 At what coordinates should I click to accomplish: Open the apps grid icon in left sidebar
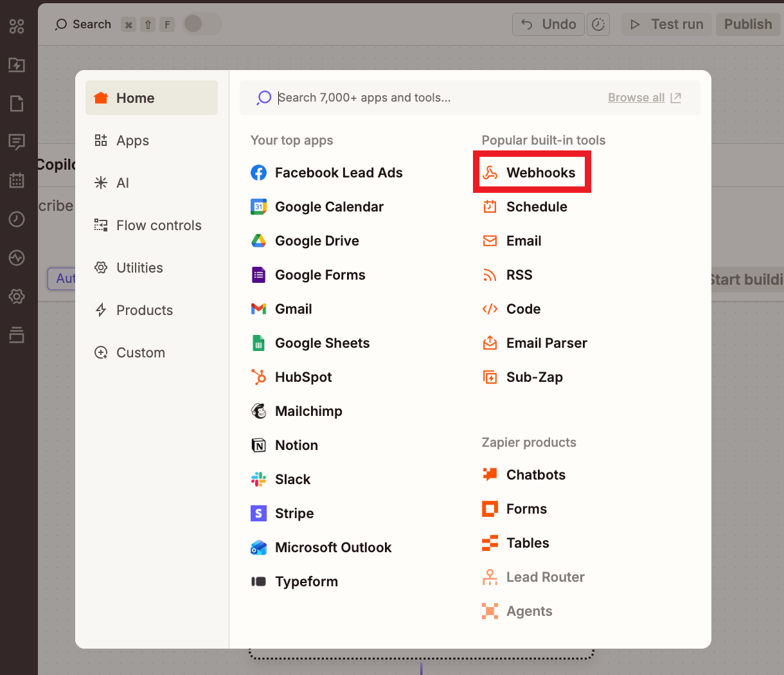(x=17, y=26)
